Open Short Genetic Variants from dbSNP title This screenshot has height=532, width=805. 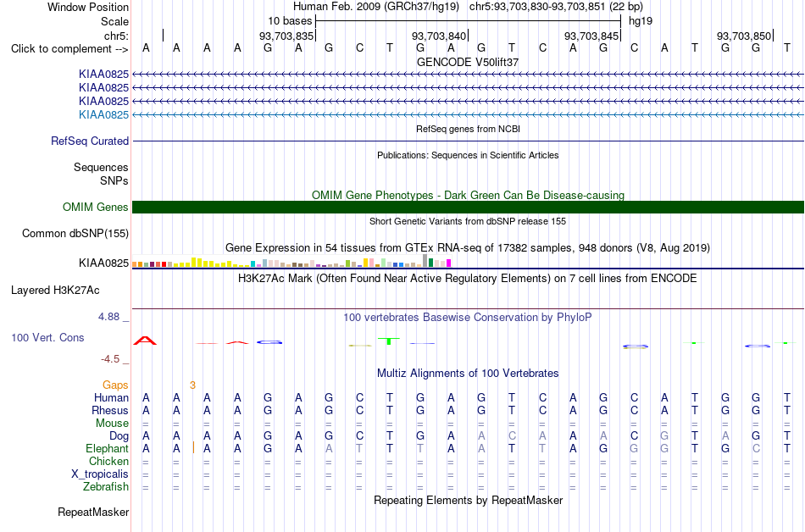pyautogui.click(x=468, y=221)
